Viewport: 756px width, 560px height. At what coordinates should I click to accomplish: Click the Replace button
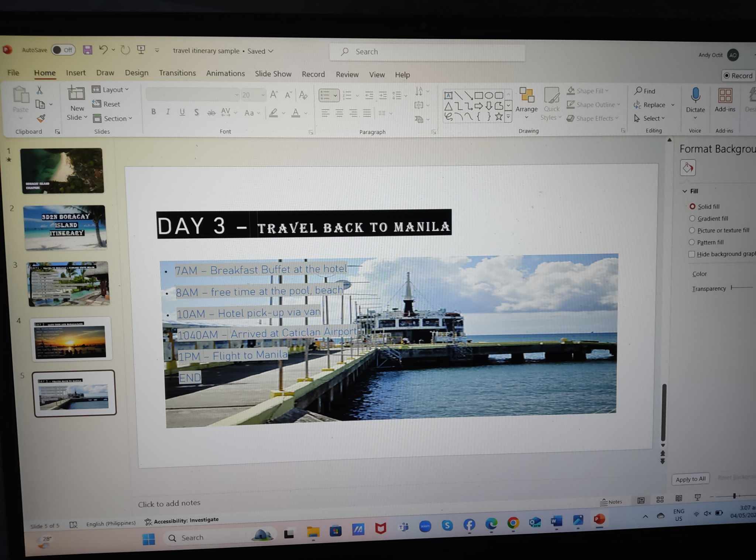click(654, 105)
